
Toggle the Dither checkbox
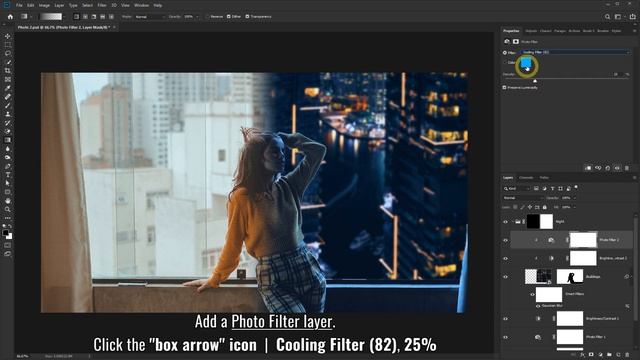[x=229, y=17]
